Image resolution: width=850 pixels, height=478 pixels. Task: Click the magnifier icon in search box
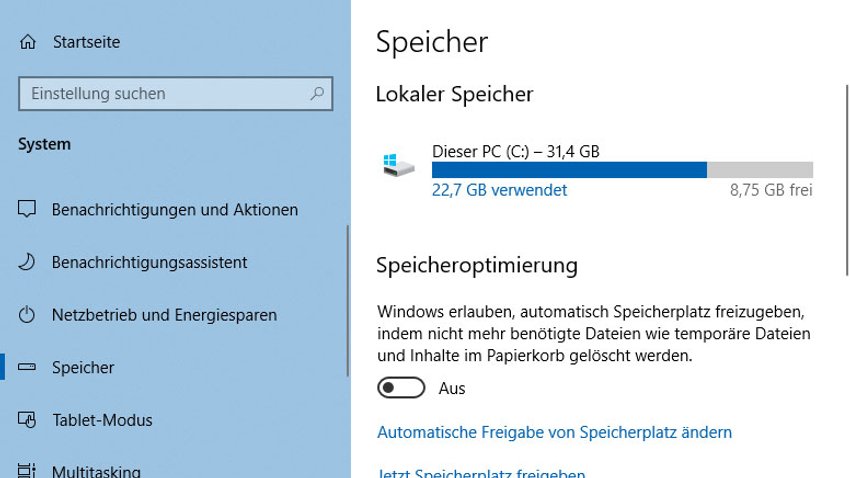pos(317,93)
